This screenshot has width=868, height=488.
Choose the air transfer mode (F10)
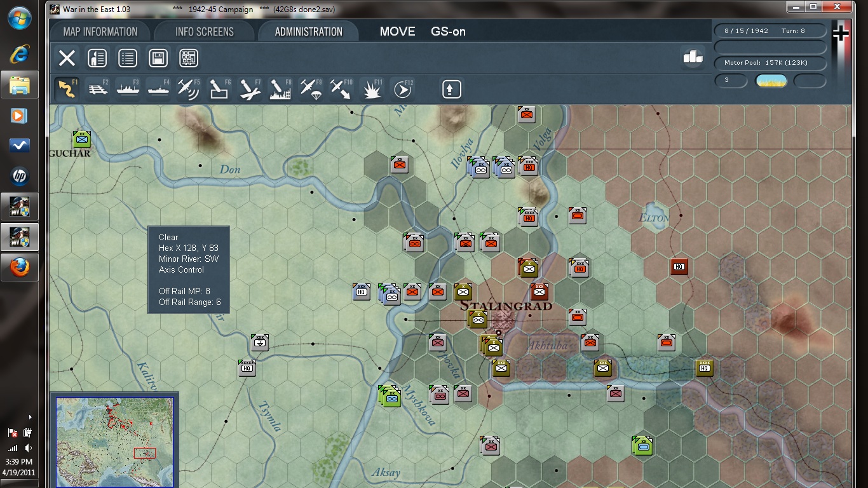pyautogui.click(x=341, y=89)
